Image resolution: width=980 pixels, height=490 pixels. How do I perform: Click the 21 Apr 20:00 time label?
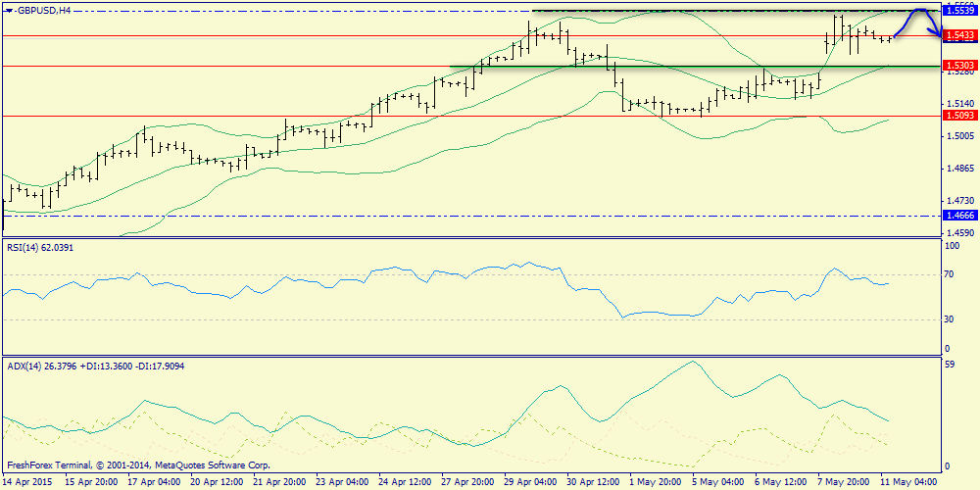(280, 482)
